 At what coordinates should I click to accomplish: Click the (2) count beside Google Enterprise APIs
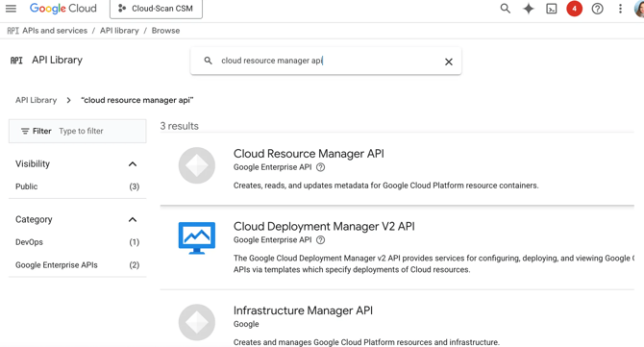pos(135,265)
